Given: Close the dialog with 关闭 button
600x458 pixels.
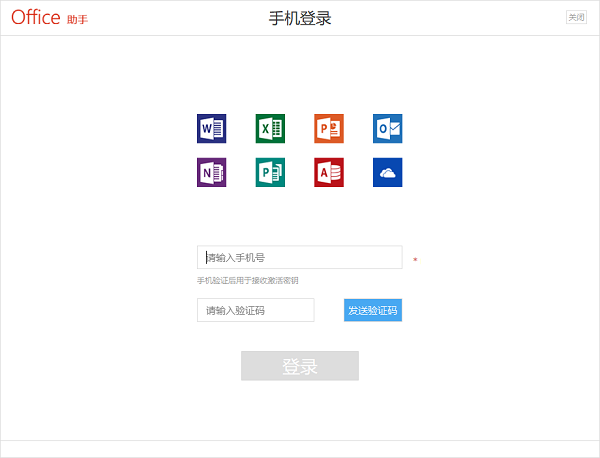Looking at the screenshot, I should (x=576, y=17).
